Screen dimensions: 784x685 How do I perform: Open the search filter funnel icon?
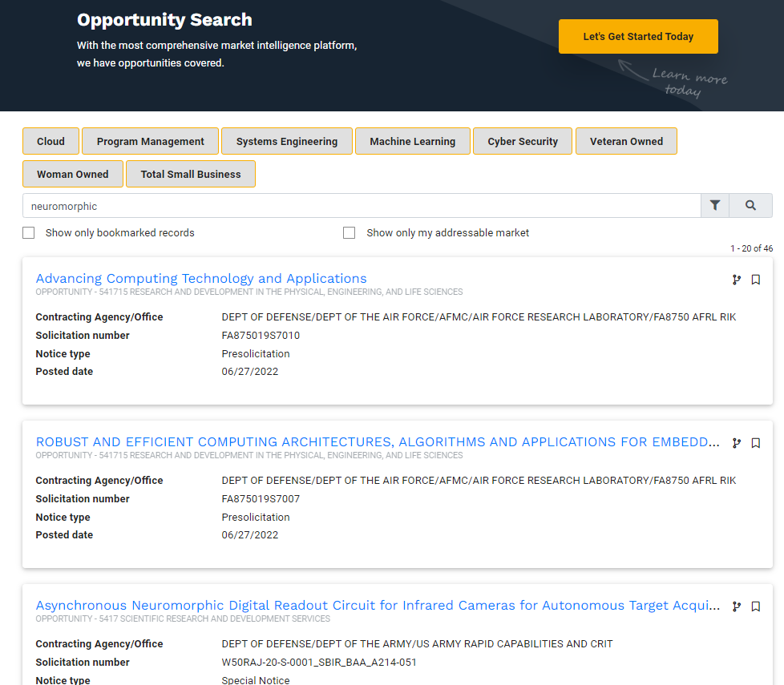tap(715, 205)
